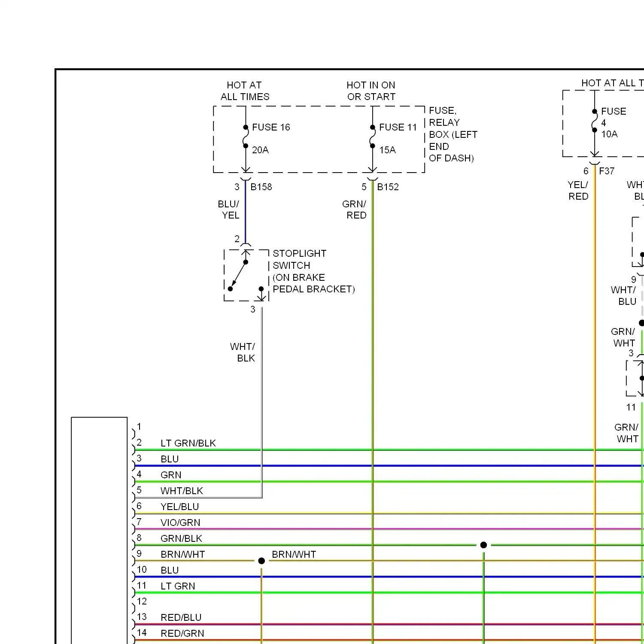Image resolution: width=644 pixels, height=644 pixels.
Task: Click the F37 connector label
Action: (x=607, y=171)
